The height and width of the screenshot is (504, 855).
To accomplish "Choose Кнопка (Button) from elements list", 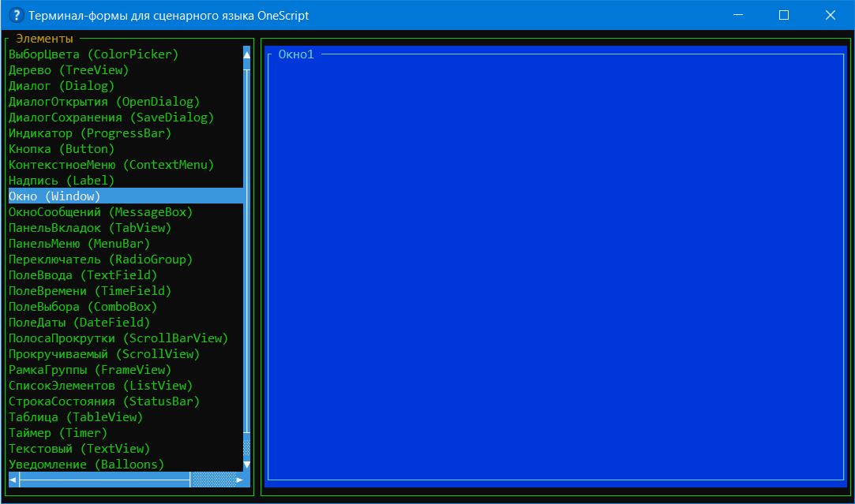I will 61,149.
